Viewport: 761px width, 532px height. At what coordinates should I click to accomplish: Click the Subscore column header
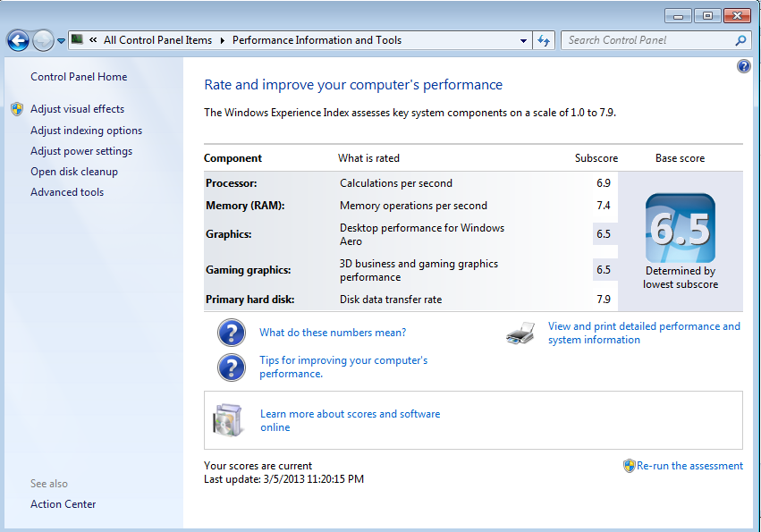(596, 158)
